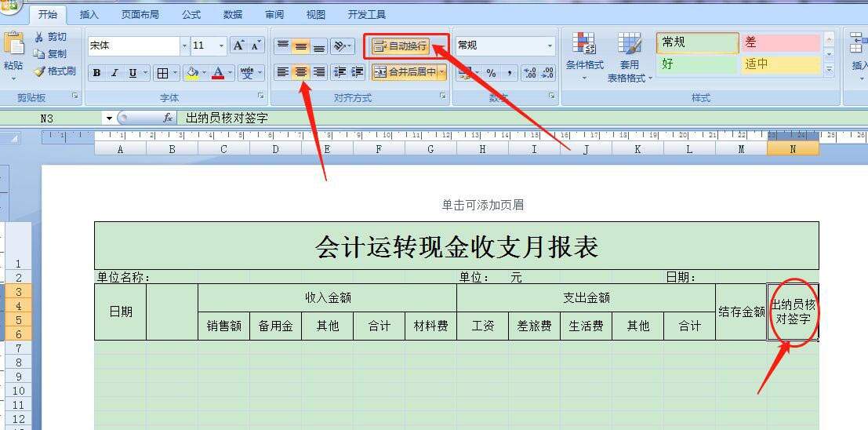Image resolution: width=868 pixels, height=430 pixels.
Task: Increase font size with larger A icon
Action: point(238,46)
